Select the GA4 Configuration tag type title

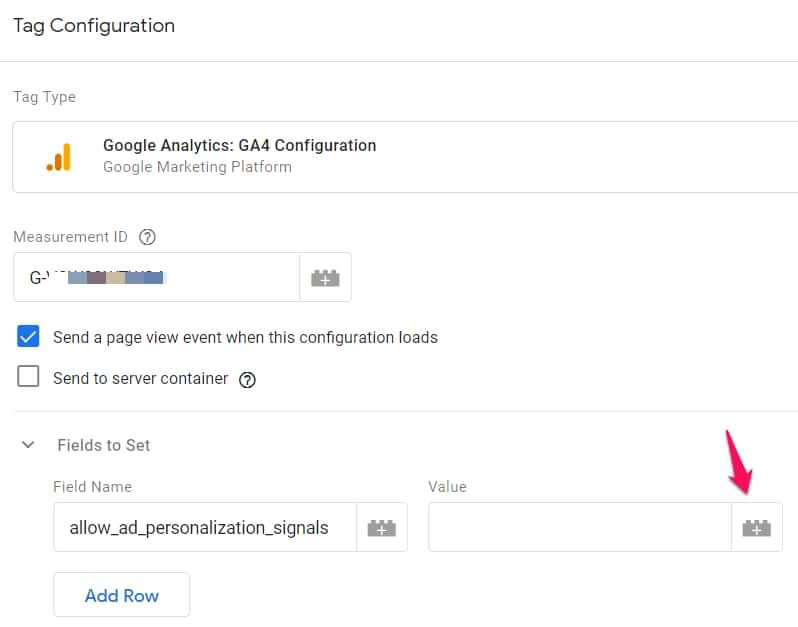(x=240, y=145)
